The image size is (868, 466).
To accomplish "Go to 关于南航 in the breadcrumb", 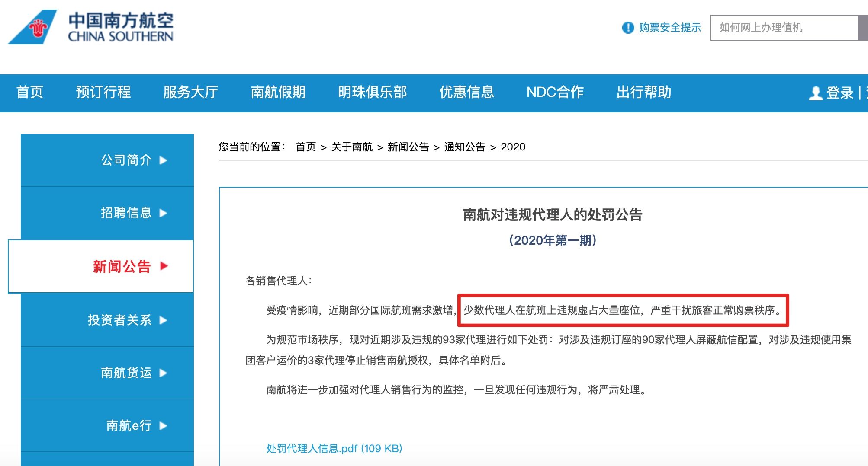I will point(352,147).
